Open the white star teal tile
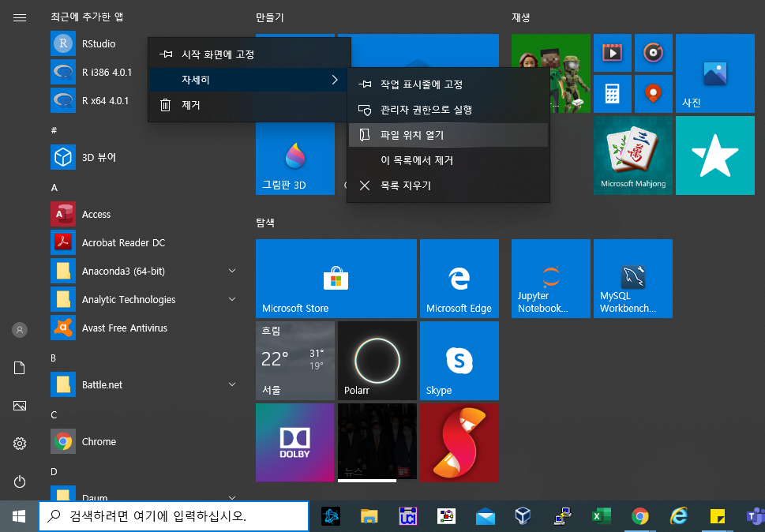 [x=714, y=155]
